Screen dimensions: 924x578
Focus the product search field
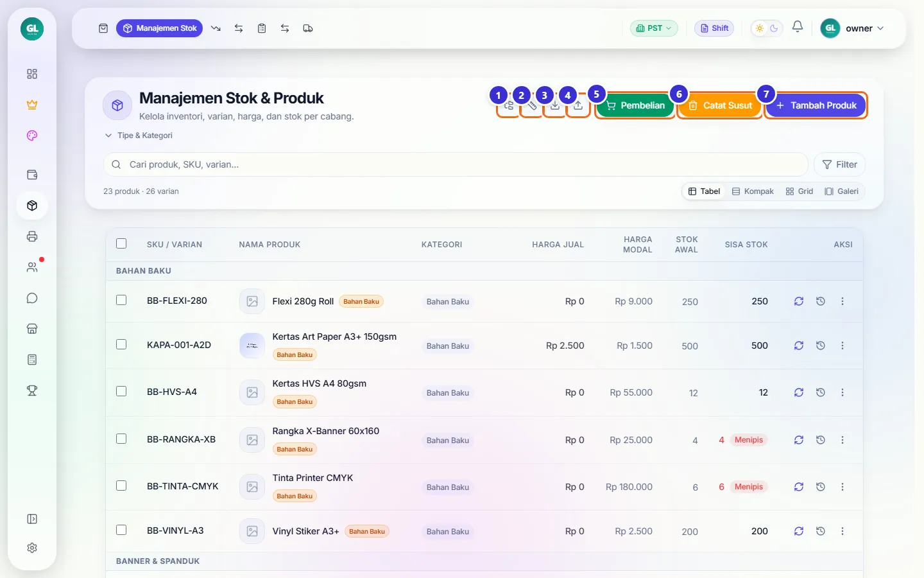pyautogui.click(x=456, y=164)
